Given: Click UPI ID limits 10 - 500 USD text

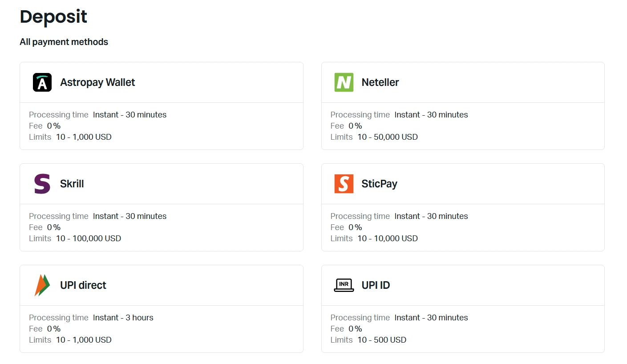Looking at the screenshot, I should tap(382, 340).
